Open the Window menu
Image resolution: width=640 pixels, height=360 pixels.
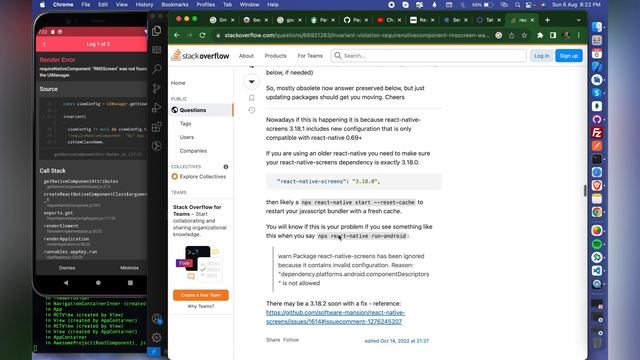(249, 5)
